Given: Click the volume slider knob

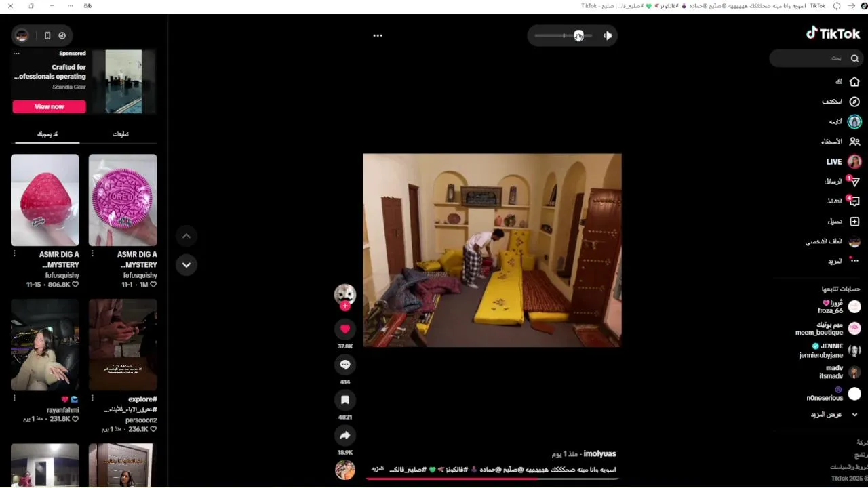Looking at the screenshot, I should pos(578,35).
